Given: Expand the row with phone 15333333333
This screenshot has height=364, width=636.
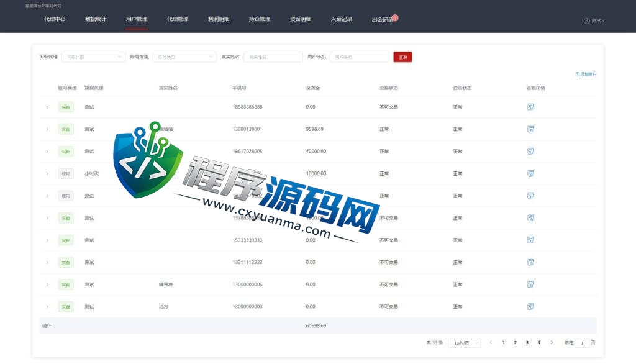Looking at the screenshot, I should [x=47, y=240].
